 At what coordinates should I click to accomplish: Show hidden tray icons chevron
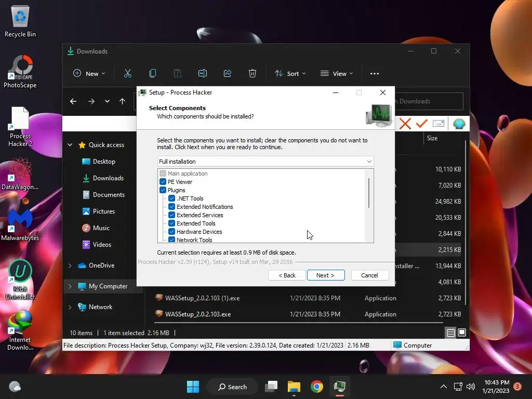(444, 387)
